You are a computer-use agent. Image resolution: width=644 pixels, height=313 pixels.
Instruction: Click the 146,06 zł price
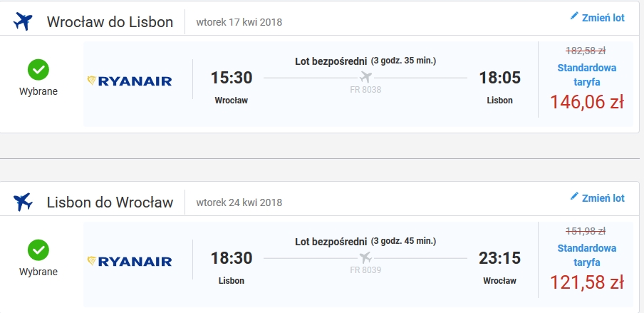(586, 103)
